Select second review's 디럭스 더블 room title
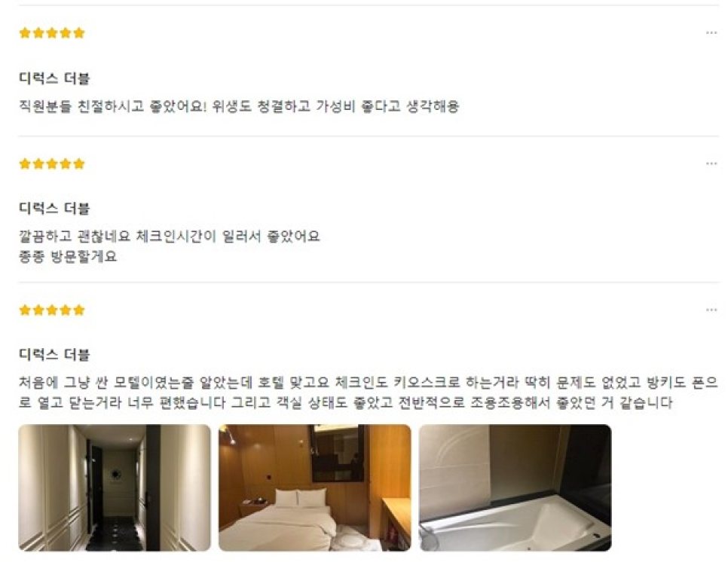This screenshot has width=728, height=562. tap(54, 209)
